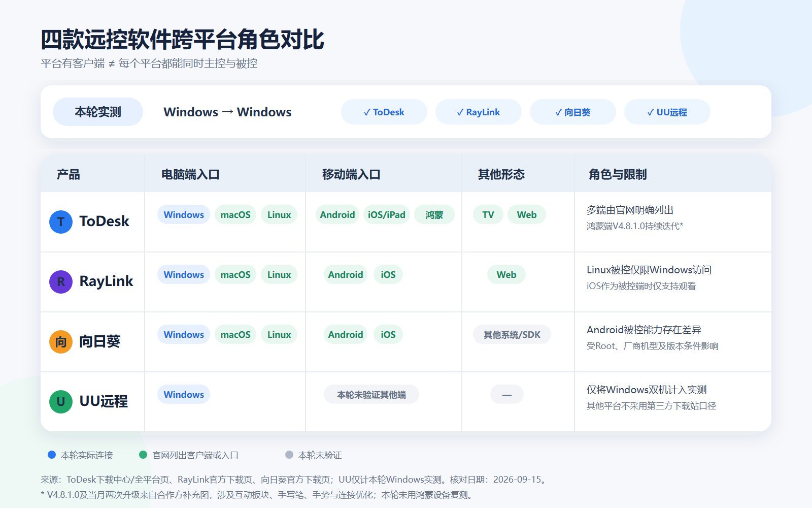Image resolution: width=812 pixels, height=508 pixels.
Task: Click the ✓ UU远程 chip
Action: 667,112
